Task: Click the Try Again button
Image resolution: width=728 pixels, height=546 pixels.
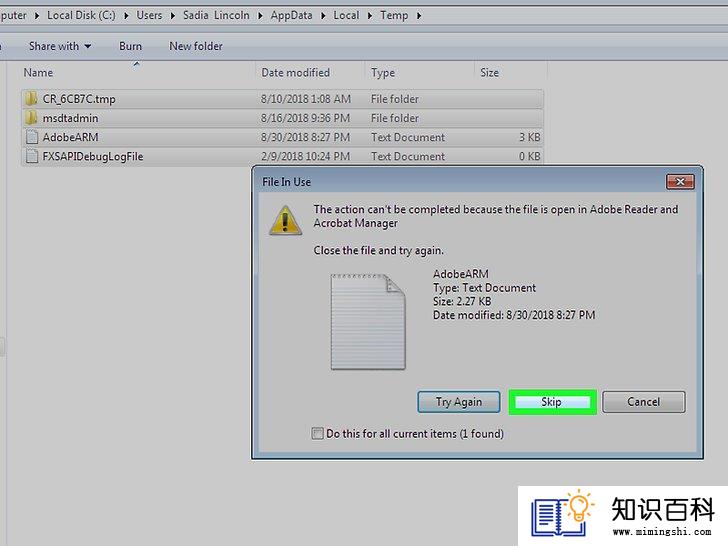Action: click(459, 402)
